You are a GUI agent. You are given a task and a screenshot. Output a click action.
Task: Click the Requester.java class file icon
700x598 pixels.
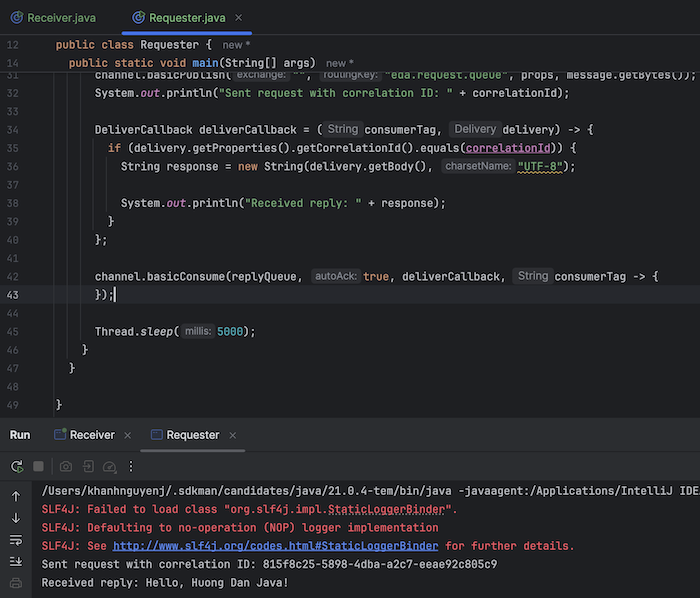click(138, 17)
